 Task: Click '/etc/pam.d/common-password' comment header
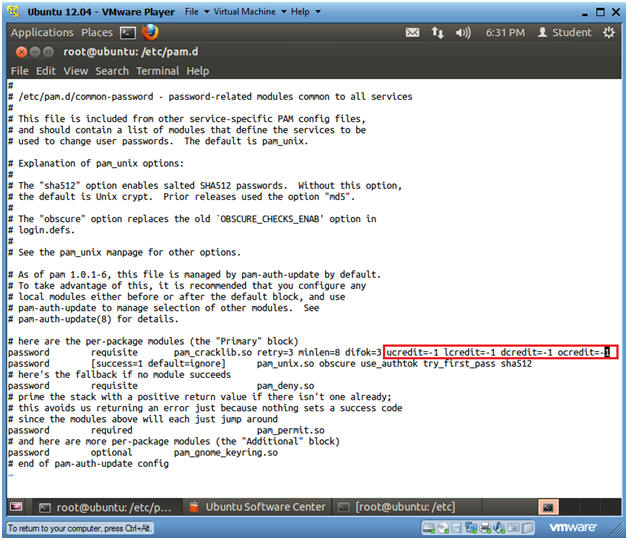(x=86, y=97)
